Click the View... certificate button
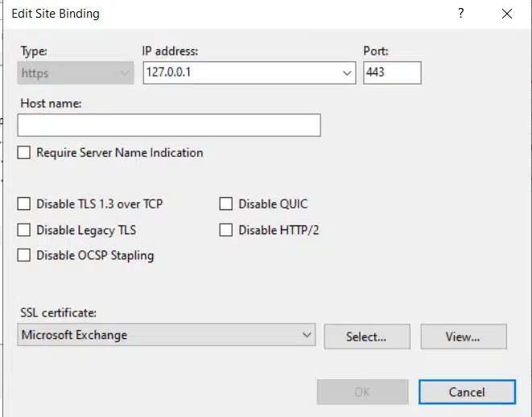Screen dimensions: 532x417 click(x=463, y=336)
